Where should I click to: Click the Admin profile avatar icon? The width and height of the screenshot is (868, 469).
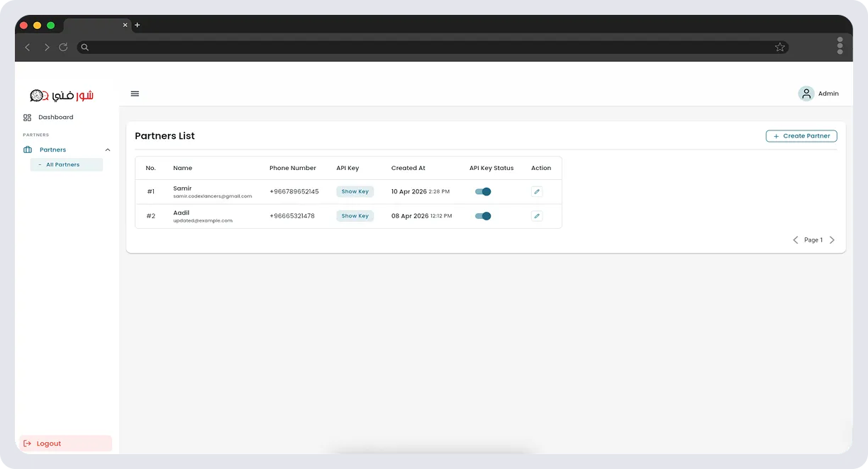pyautogui.click(x=806, y=94)
